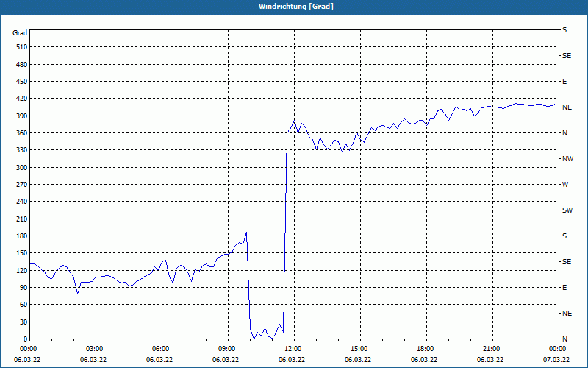
Task: Click the chart title 'Windrichtung [Grad]'
Action: 296,7
